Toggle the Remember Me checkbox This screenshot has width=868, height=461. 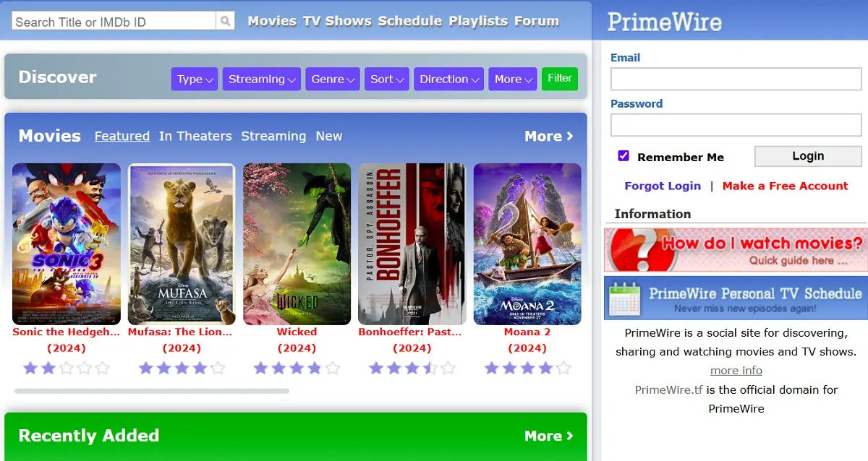(624, 156)
